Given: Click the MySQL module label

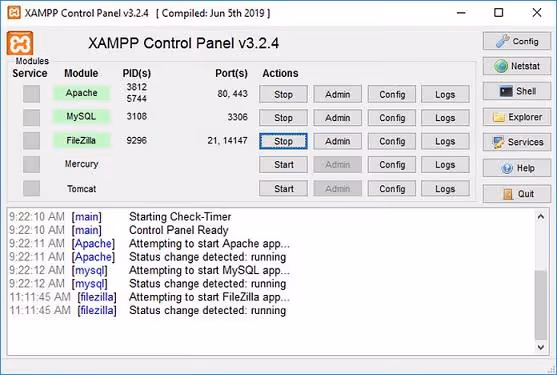Looking at the screenshot, I should (x=81, y=116).
